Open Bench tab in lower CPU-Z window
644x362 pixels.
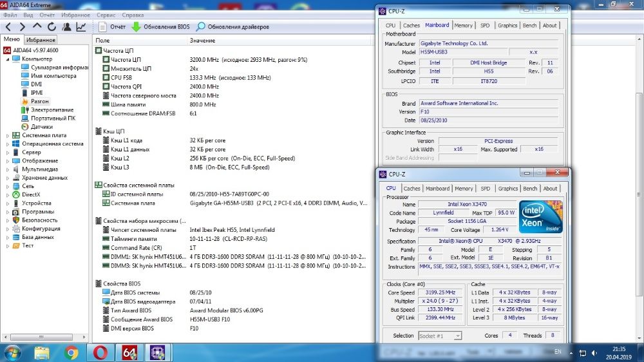530,189
